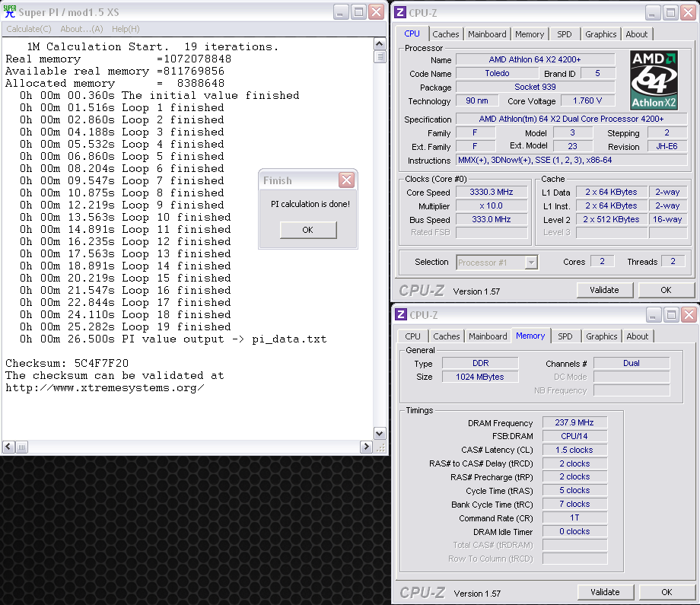Click the memory Size value 1024 MBytes
The height and width of the screenshot is (605, 700).
(480, 377)
